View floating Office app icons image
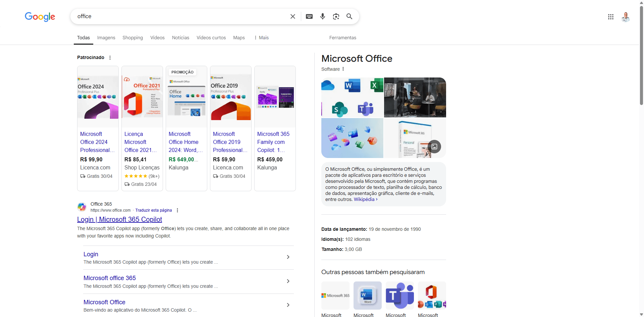The width and height of the screenshot is (644, 317). click(x=352, y=138)
